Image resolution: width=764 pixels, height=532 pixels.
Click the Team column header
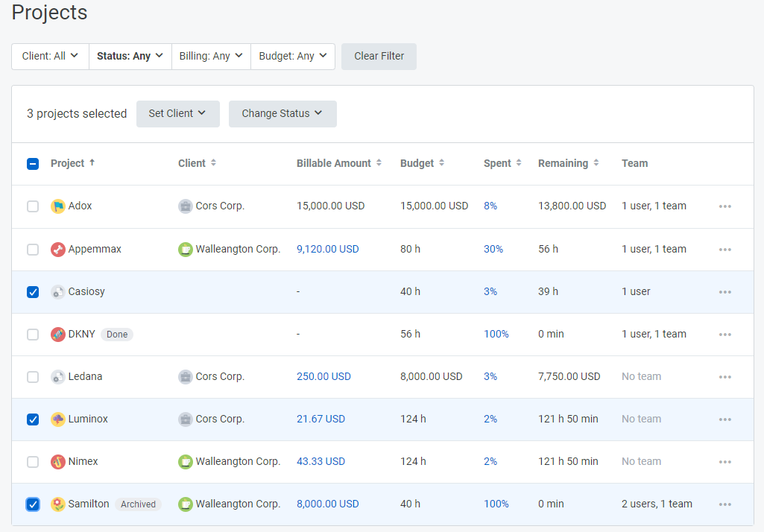(634, 163)
